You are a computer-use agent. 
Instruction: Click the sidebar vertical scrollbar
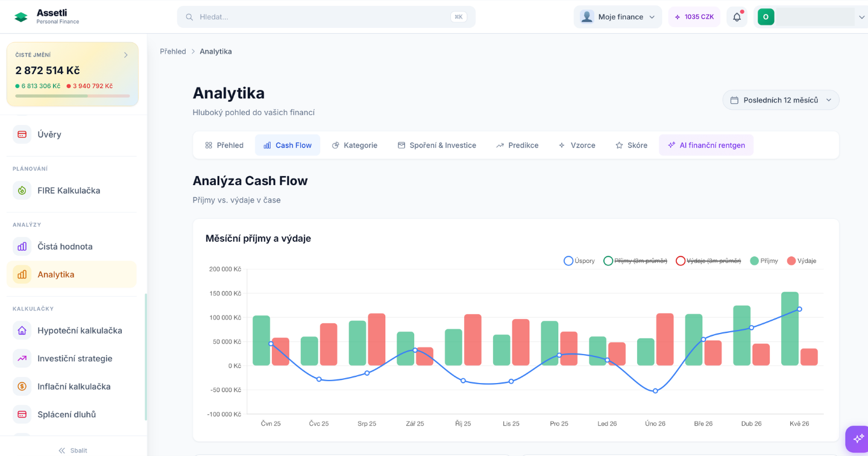point(146,357)
